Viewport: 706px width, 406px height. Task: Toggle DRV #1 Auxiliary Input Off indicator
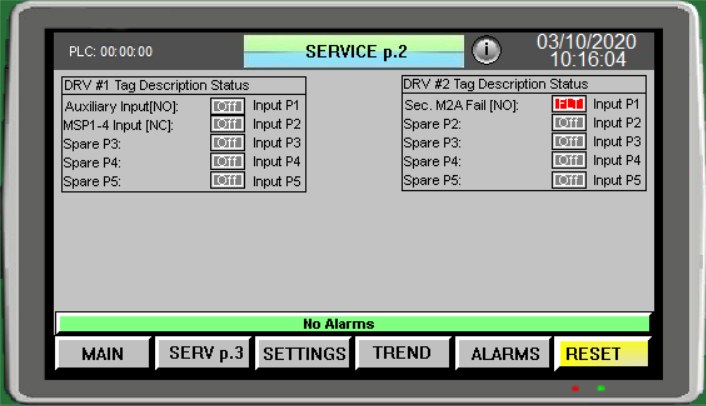[x=227, y=105]
